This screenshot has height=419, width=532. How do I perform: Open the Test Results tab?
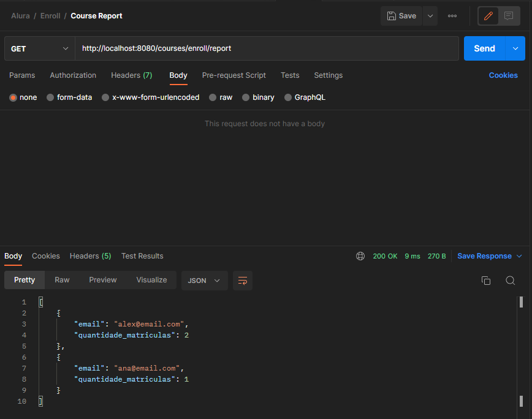142,256
